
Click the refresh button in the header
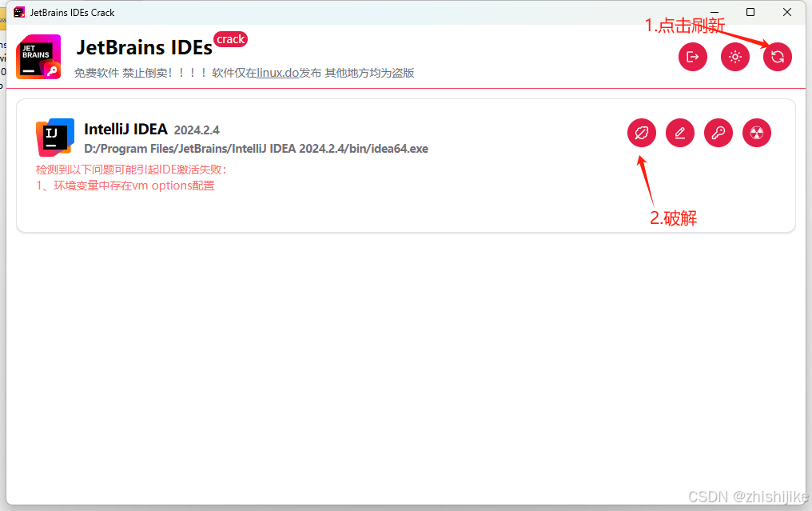tap(778, 57)
